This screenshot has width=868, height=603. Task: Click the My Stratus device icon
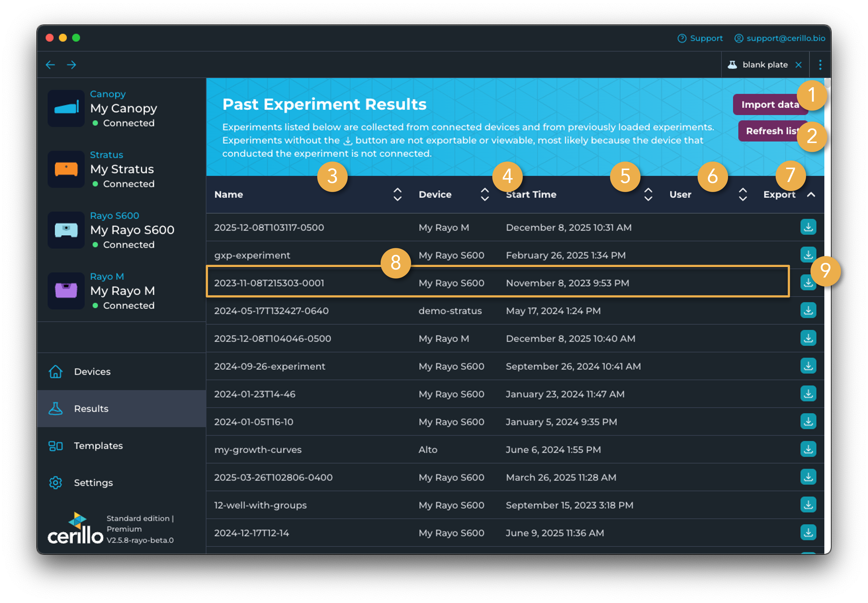pos(66,169)
